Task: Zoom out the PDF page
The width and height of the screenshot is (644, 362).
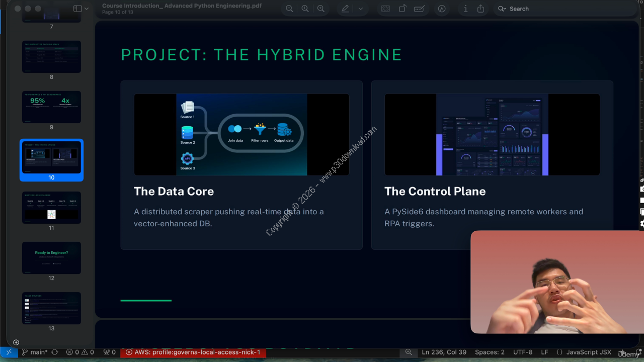Action: point(289,9)
